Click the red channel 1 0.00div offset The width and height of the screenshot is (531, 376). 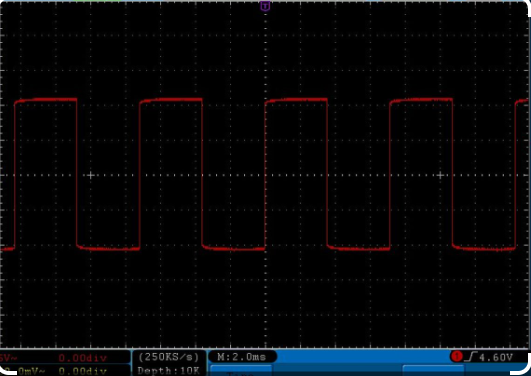click(x=83, y=358)
